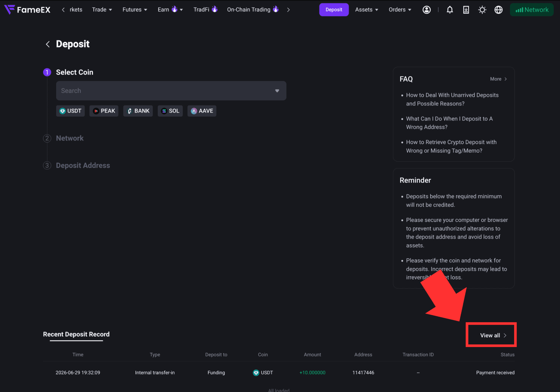Click the Address column header

coord(363,355)
